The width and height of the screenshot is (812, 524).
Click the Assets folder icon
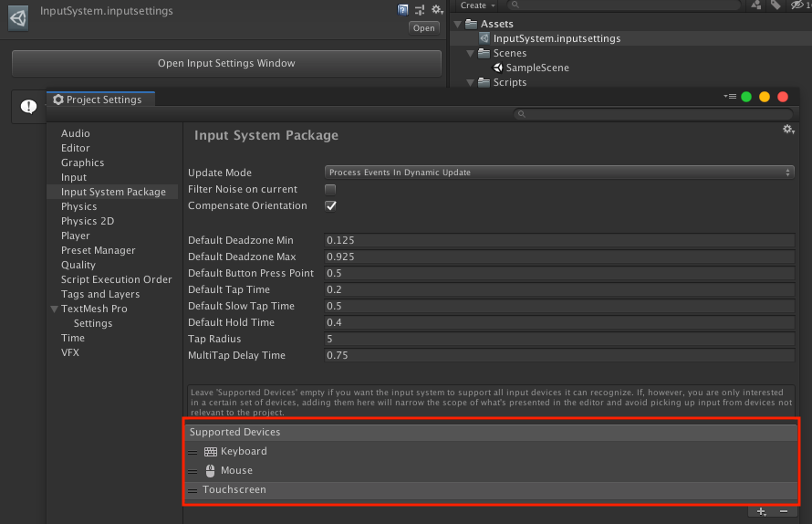(x=471, y=24)
